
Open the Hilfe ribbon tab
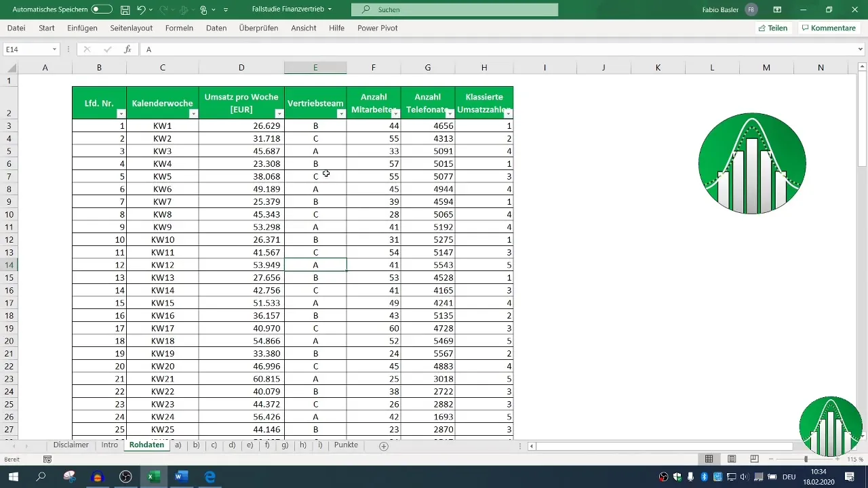coord(336,28)
